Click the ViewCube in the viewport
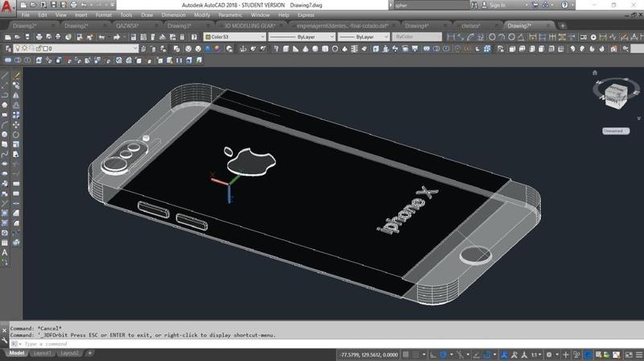Image resolution: width=644 pixels, height=361 pixels. (x=616, y=96)
